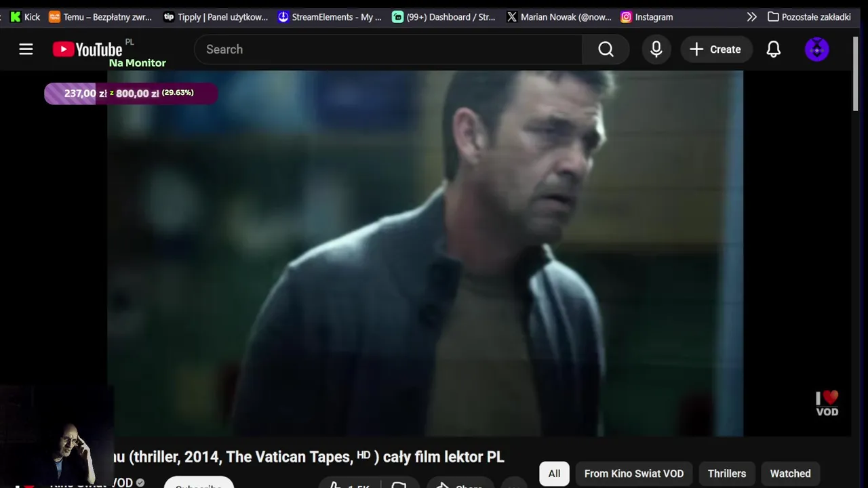
Task: Start voice search with microphone icon
Action: click(656, 49)
